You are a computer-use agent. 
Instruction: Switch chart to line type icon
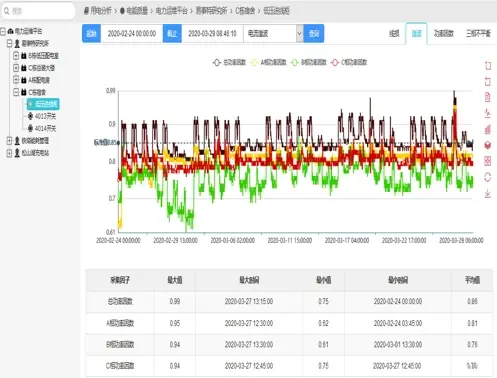pyautogui.click(x=488, y=113)
